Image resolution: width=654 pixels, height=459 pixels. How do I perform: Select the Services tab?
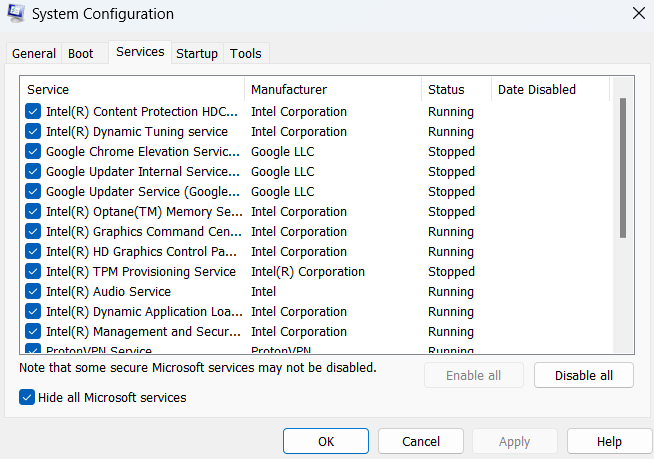point(140,52)
